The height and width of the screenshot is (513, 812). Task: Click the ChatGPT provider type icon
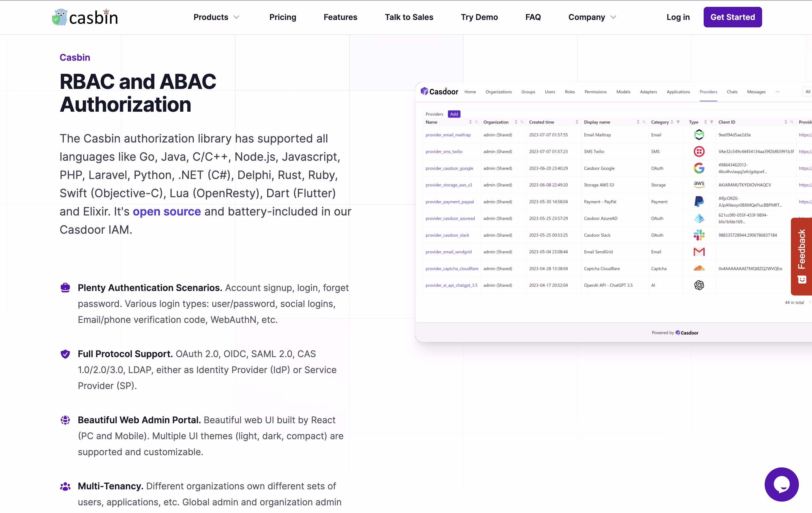point(699,285)
